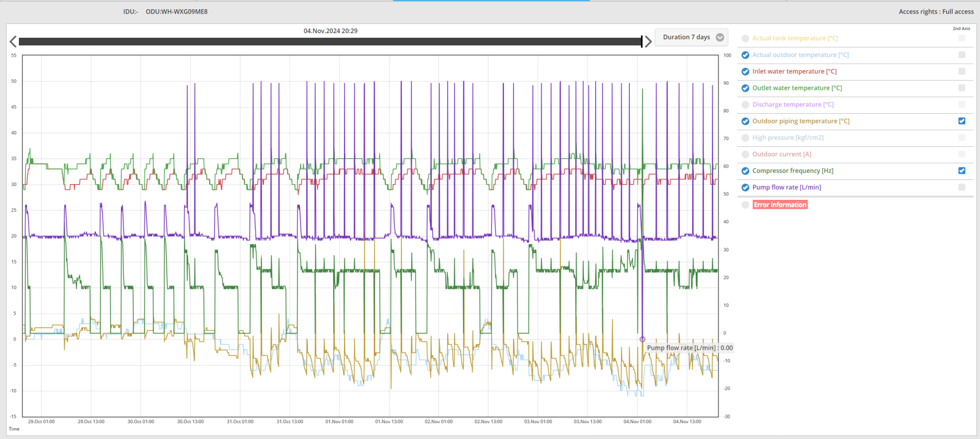Viewport: 980px width, 439px height.
Task: Click the red Error information label
Action: [x=780, y=205]
